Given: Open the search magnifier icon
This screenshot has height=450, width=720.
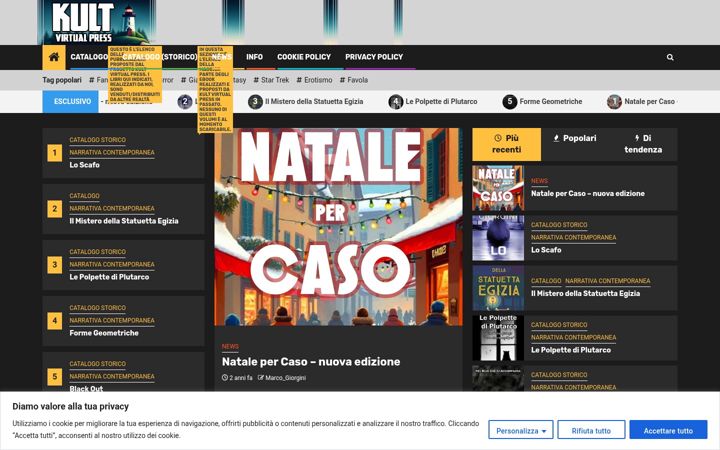Looking at the screenshot, I should 670,57.
